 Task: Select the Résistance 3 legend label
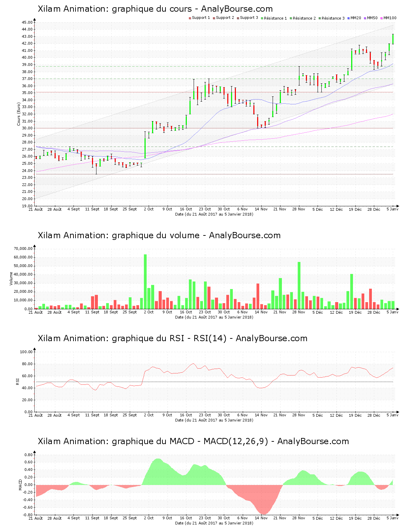333,18
